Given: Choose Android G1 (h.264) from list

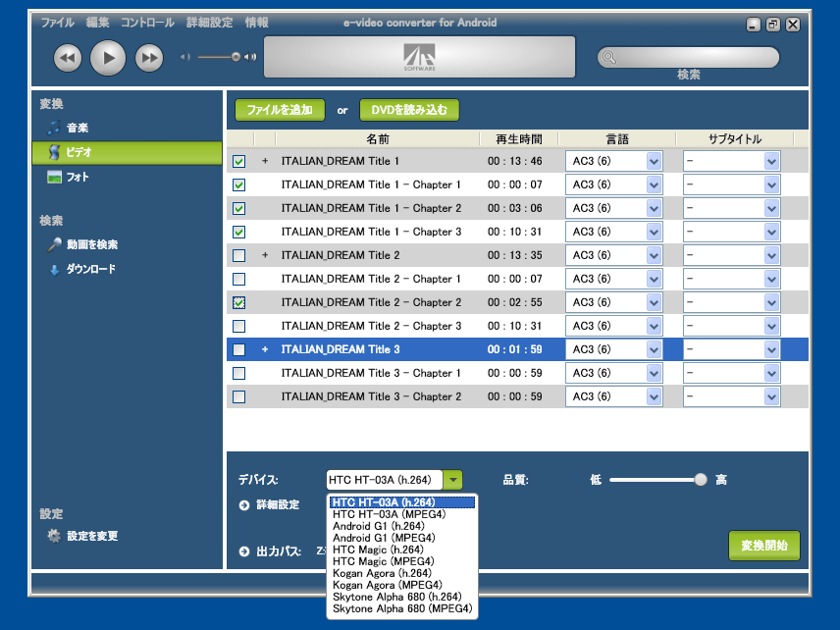Looking at the screenshot, I should tap(378, 526).
